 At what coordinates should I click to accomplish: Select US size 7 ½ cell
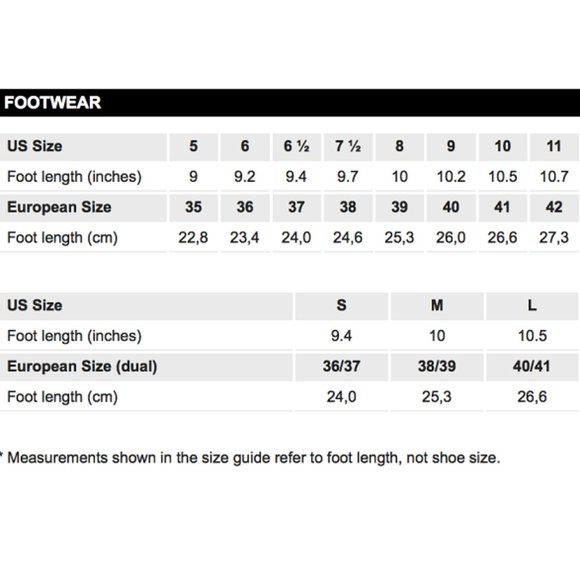tap(348, 146)
